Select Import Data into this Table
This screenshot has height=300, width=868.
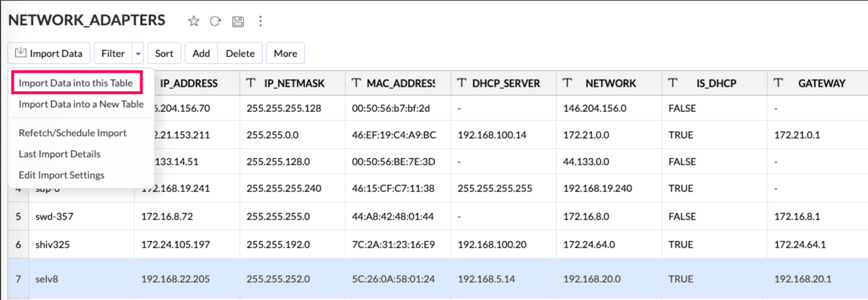pos(76,83)
